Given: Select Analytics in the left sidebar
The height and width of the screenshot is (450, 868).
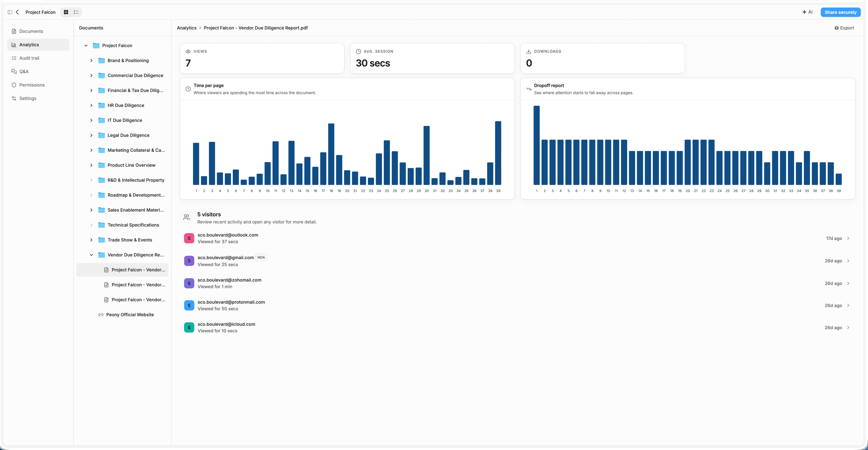Looking at the screenshot, I should click(x=38, y=45).
